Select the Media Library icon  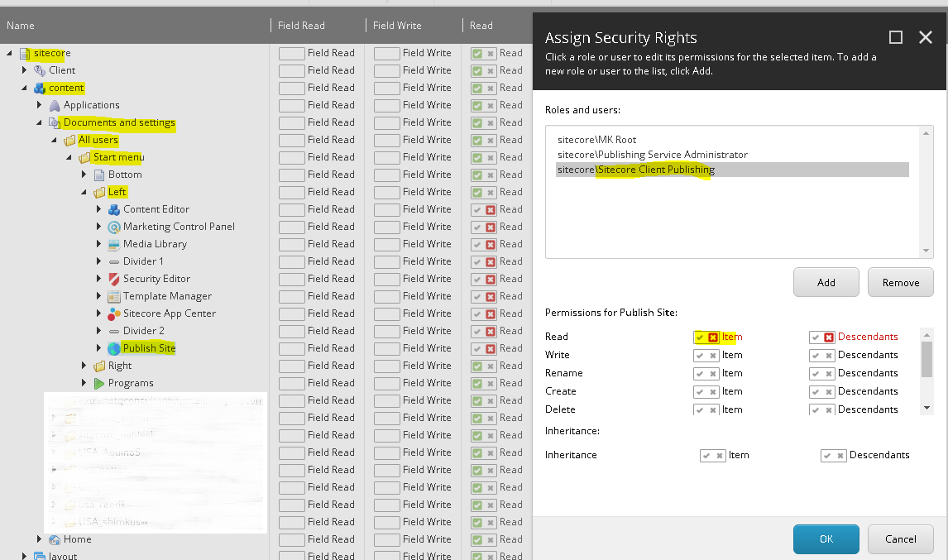point(113,244)
